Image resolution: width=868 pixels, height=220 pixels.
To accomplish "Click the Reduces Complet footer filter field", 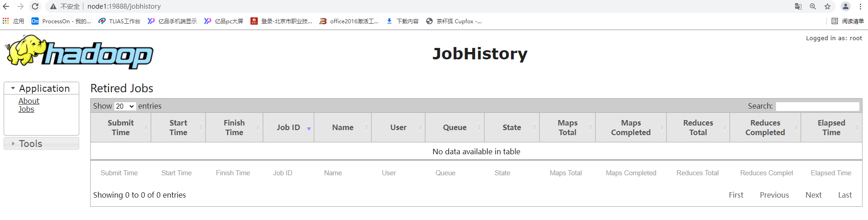I will pos(766,173).
